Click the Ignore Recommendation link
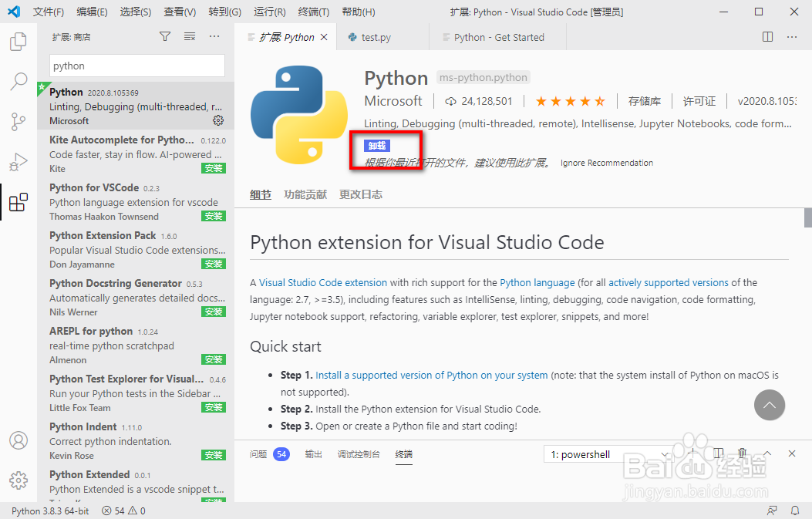 606,163
